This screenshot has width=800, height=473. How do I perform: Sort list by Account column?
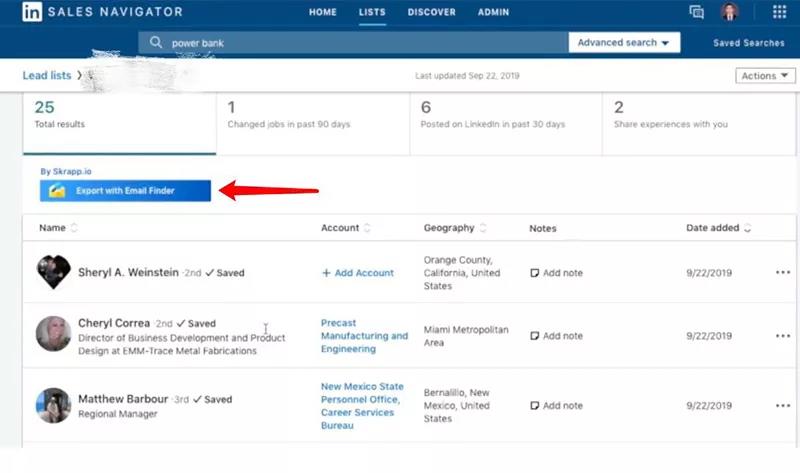(366, 228)
